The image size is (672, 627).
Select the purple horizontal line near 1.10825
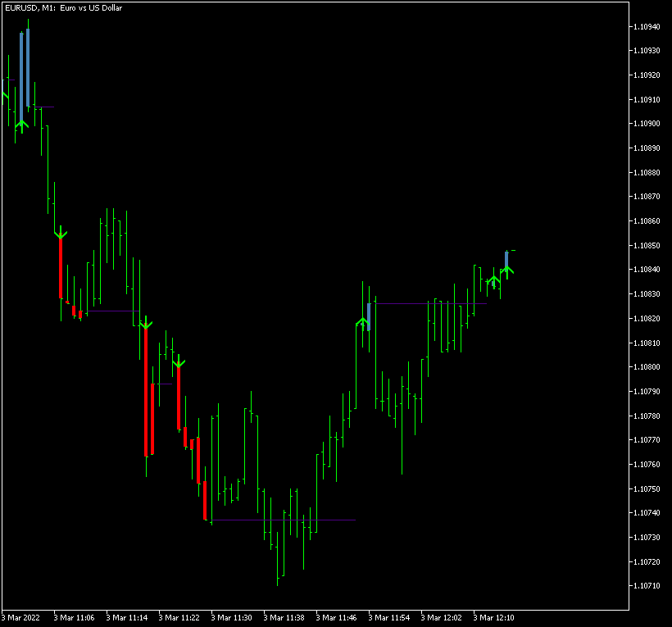coord(426,303)
